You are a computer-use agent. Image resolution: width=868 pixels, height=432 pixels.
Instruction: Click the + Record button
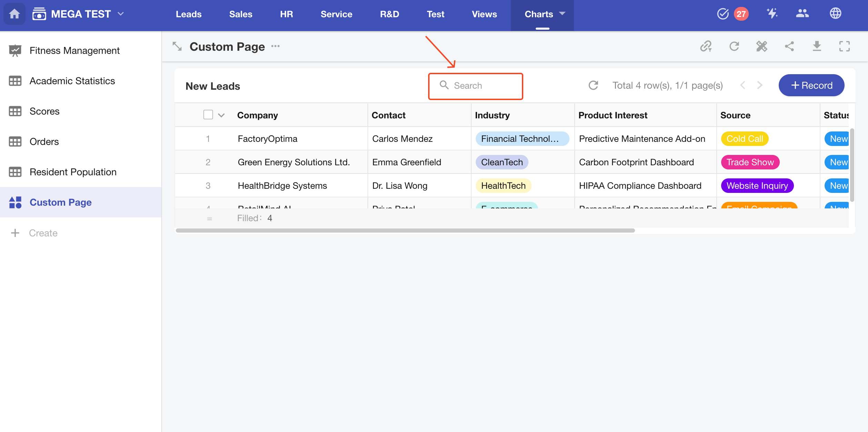tap(811, 85)
